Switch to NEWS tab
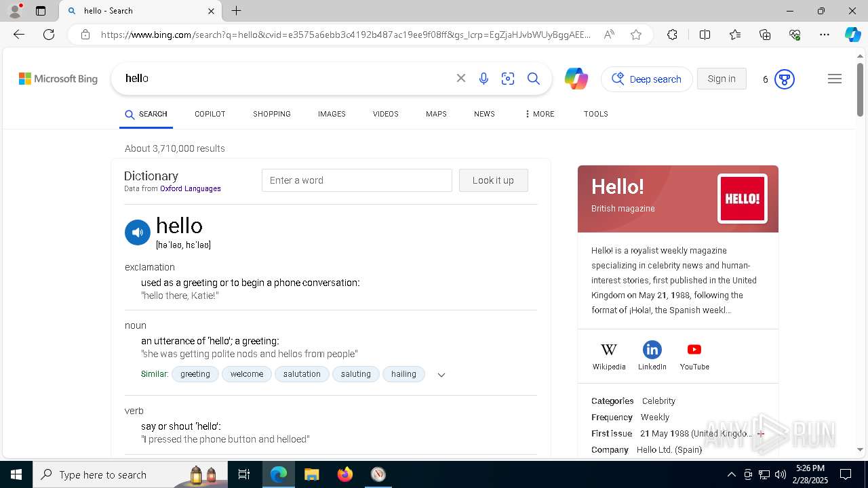This screenshot has height=488, width=868. (484, 114)
